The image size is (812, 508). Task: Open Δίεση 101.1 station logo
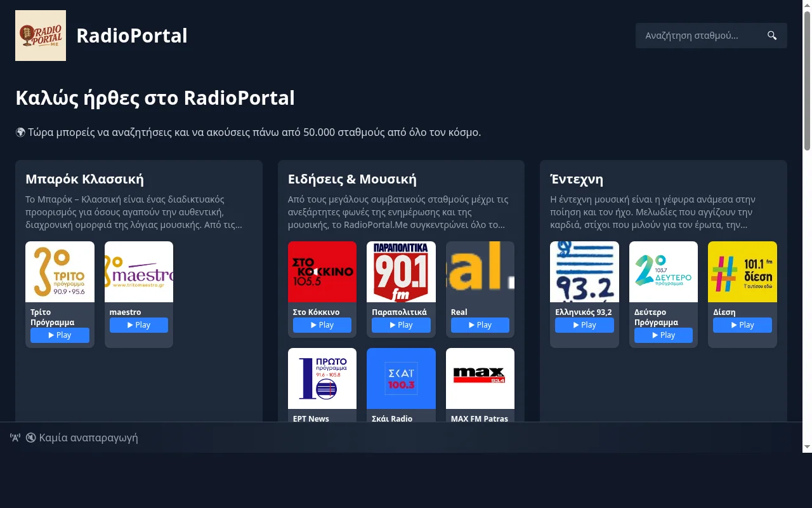pos(742,272)
